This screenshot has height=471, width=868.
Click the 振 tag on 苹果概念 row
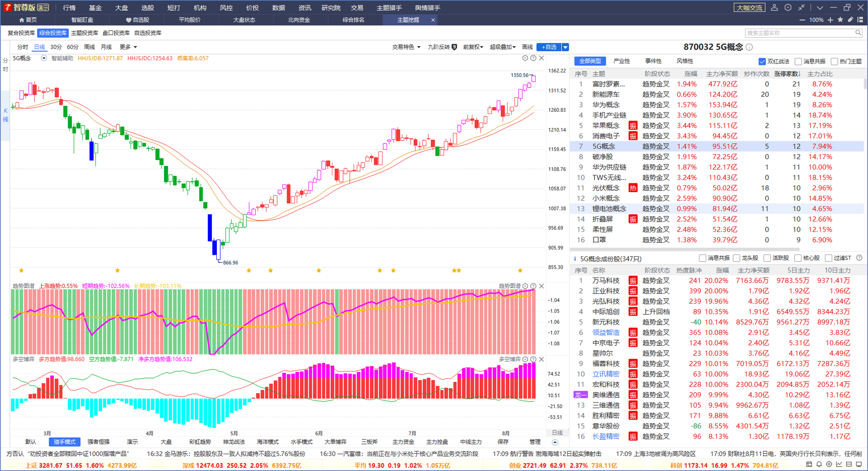633,126
